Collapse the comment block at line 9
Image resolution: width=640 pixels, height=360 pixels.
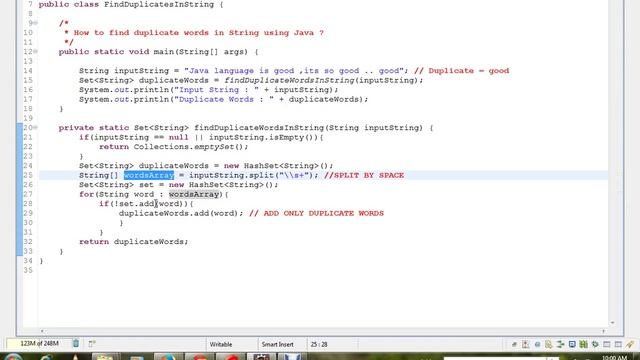pos(36,23)
